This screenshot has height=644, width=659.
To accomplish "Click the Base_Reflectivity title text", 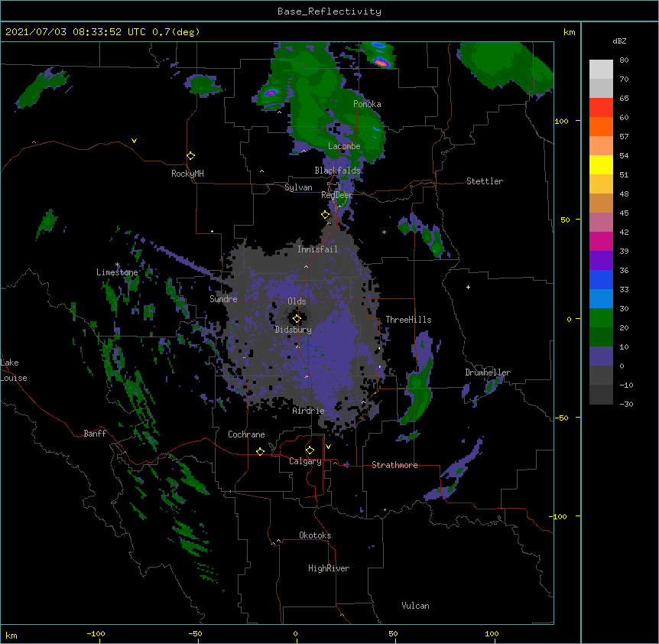I will 329,11.
